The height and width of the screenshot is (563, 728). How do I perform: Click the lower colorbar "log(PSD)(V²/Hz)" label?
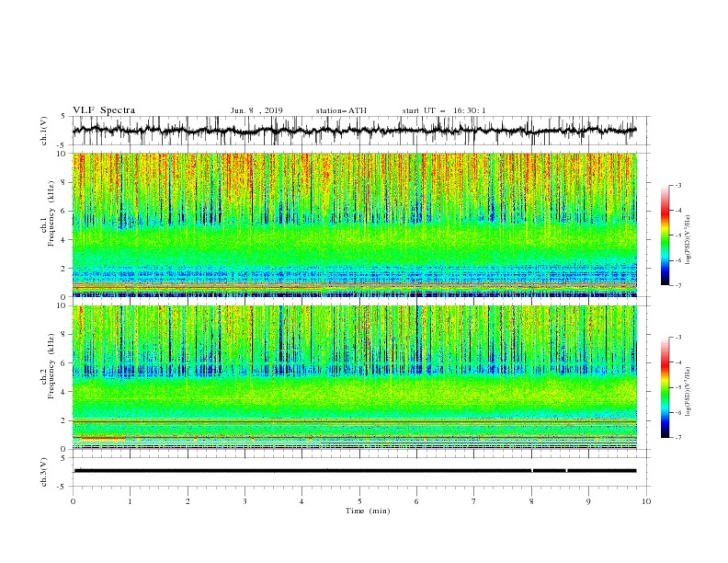(x=688, y=391)
